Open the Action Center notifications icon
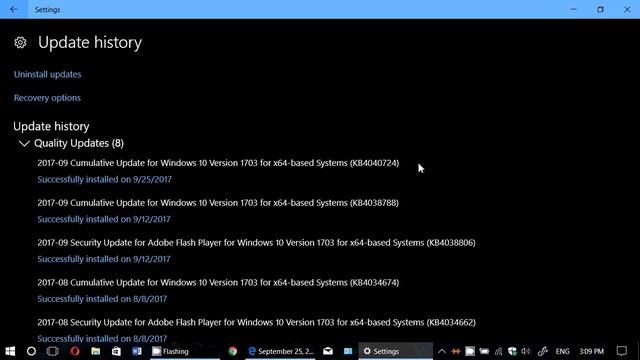The height and width of the screenshot is (360, 640). pyautogui.click(x=622, y=351)
